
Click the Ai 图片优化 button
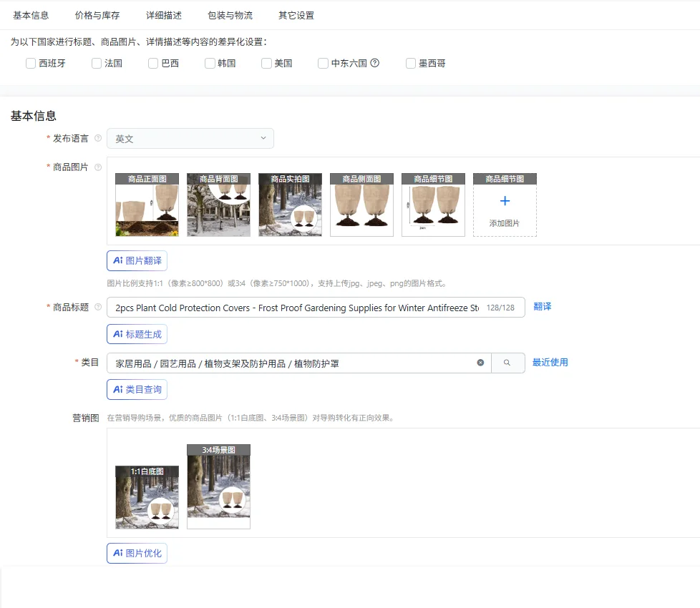pos(137,553)
